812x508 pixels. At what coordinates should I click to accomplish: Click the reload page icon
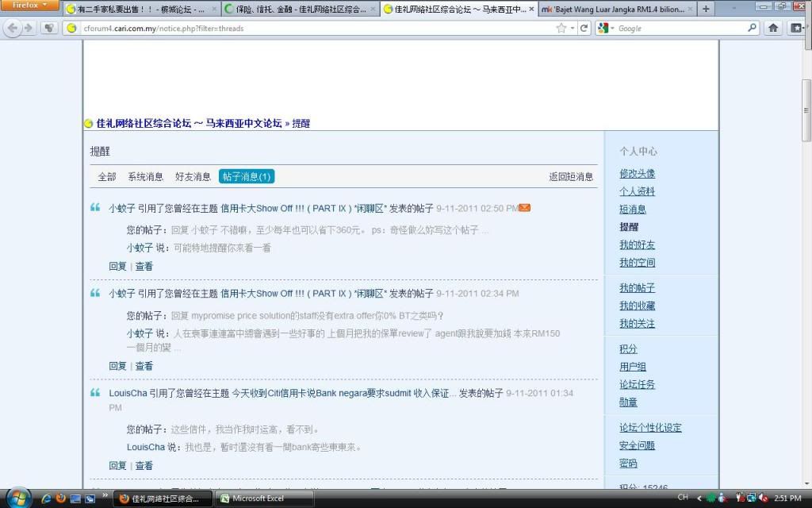(584, 28)
